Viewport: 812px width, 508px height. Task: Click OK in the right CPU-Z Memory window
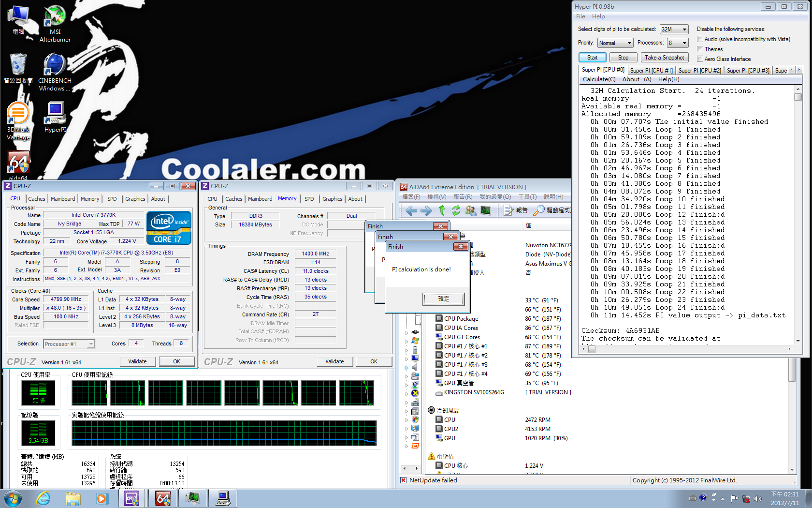click(374, 361)
